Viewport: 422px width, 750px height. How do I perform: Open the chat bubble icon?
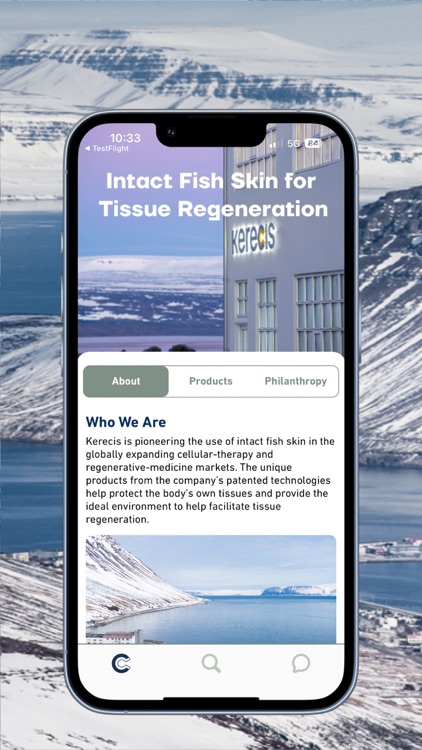click(301, 663)
